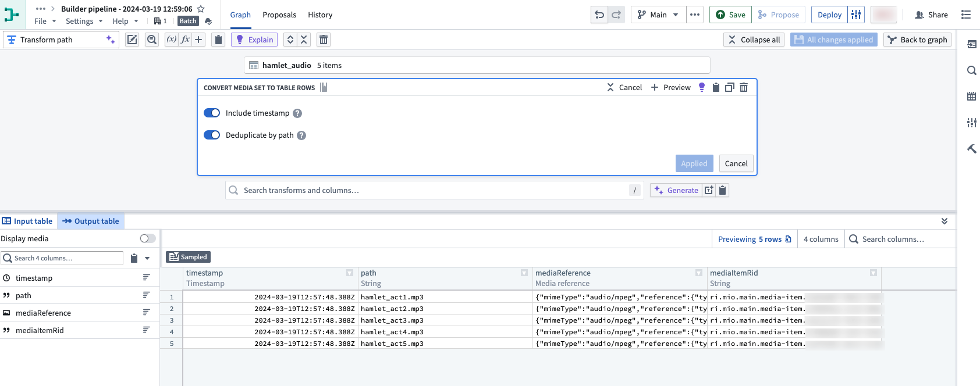Focus Search transforms and columns field
The height and width of the screenshot is (386, 980).
[435, 190]
